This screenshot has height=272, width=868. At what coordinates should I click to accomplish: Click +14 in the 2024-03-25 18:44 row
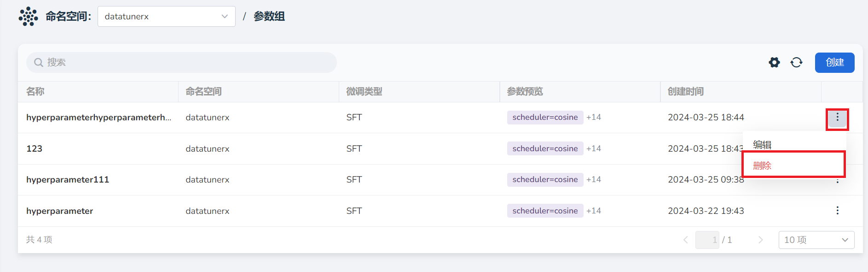[x=594, y=117]
